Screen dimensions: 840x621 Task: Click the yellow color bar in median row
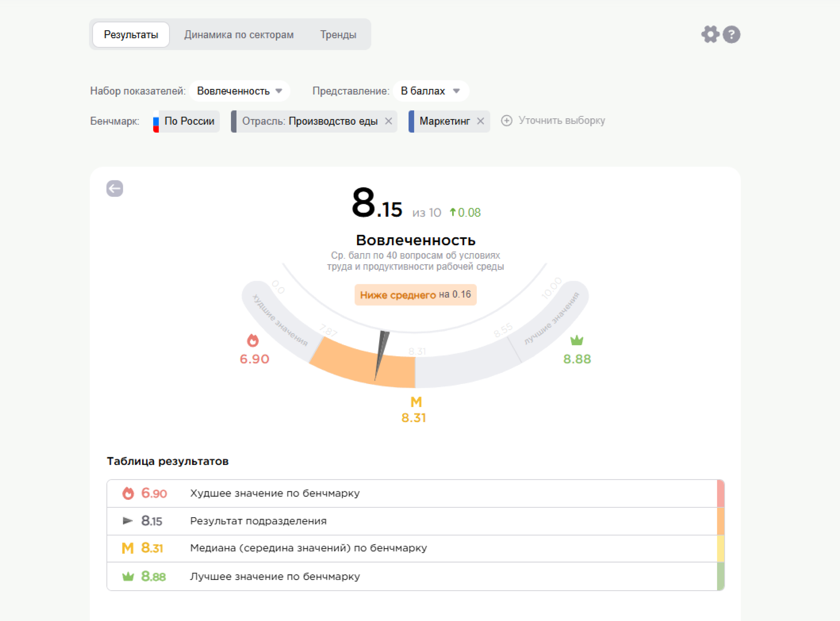(721, 549)
